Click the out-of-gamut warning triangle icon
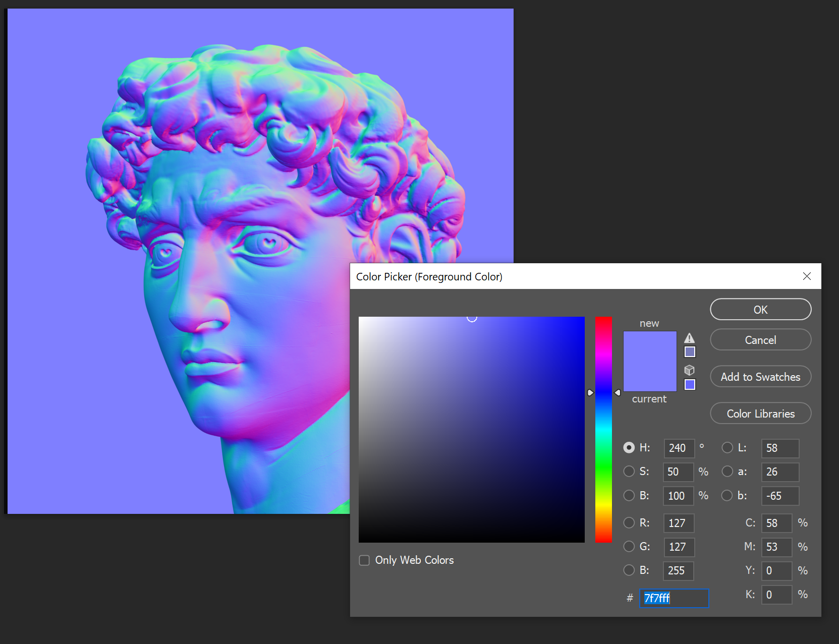Screen dimensions: 839x644 pos(690,338)
